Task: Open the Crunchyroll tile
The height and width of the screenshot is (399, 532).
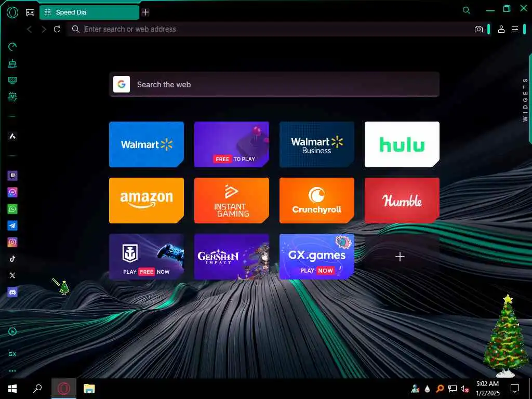Action: pos(317,201)
